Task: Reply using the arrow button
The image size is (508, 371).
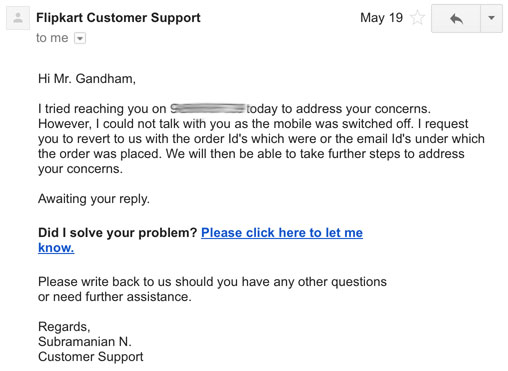Action: (456, 18)
